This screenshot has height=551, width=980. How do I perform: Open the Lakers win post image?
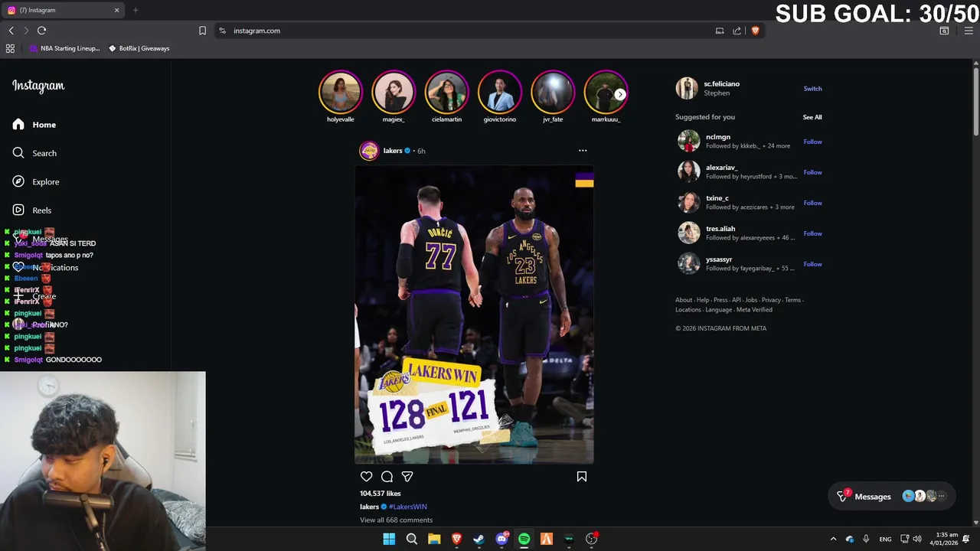[474, 315]
